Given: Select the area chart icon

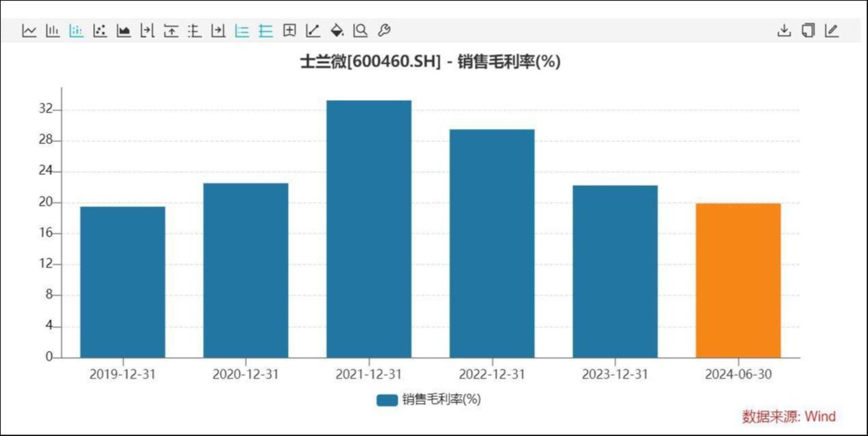Looking at the screenshot, I should tap(123, 30).
